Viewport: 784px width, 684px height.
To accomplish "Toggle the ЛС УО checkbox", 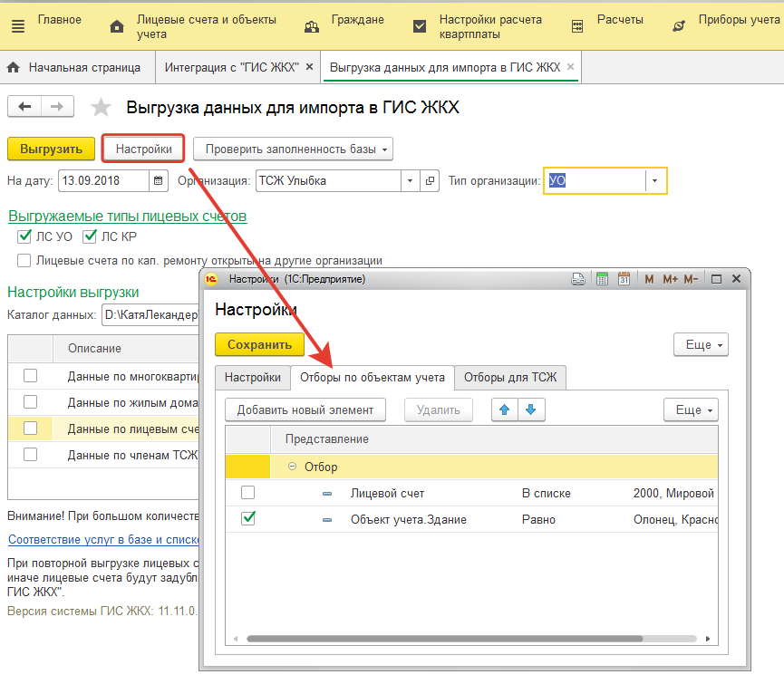I will click(24, 236).
